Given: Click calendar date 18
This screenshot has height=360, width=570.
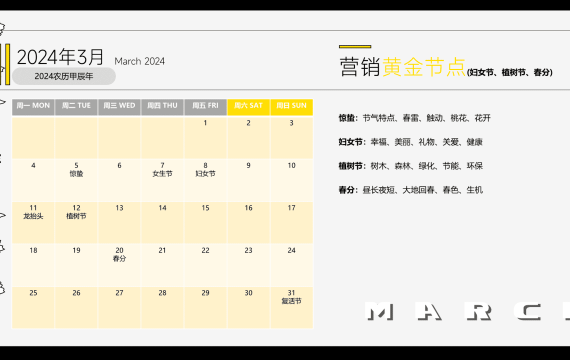Looking at the screenshot, I should (33, 251).
